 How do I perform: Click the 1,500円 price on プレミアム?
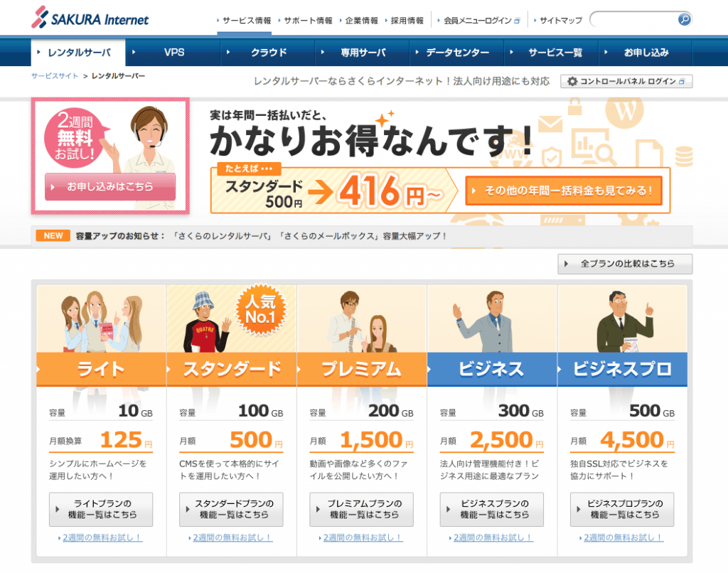[x=377, y=440]
